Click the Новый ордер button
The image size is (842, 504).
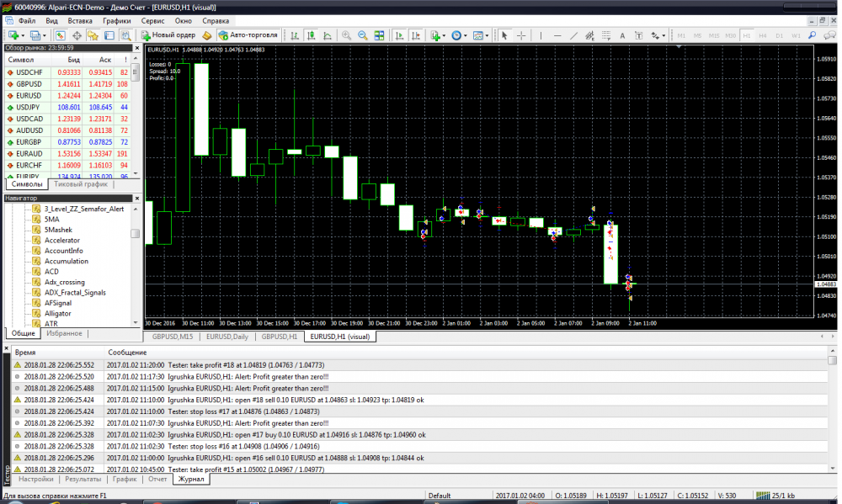click(x=168, y=35)
